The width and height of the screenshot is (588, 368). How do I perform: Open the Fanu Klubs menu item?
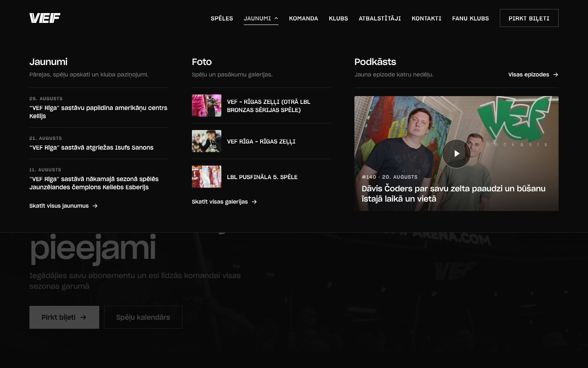tap(470, 18)
